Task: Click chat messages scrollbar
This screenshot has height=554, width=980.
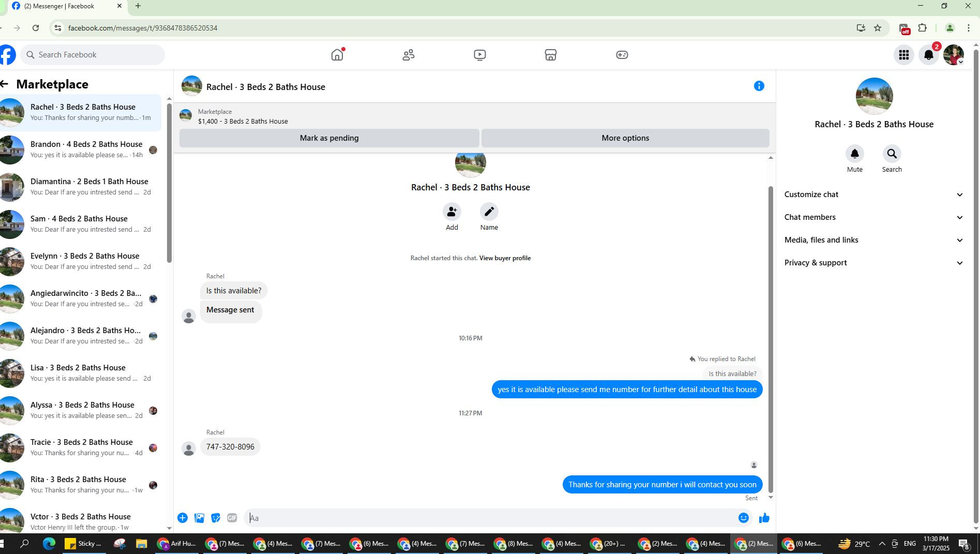Action: point(771,339)
